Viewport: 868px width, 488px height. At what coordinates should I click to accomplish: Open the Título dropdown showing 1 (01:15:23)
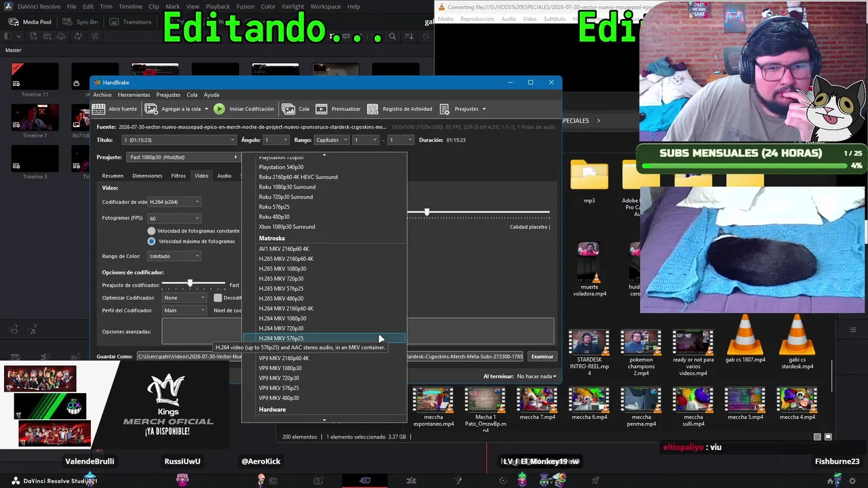(179, 140)
